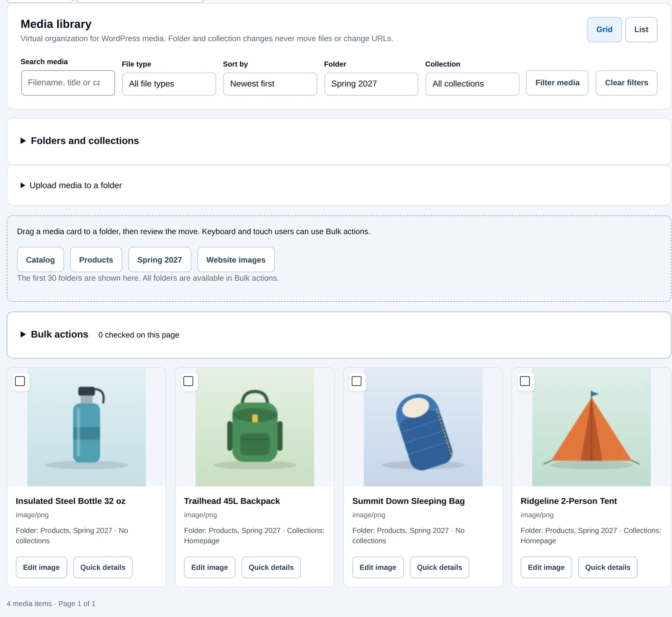Viewport: 672px width, 617px height.
Task: Edit image for Insulated Steel Bottle
Action: tap(41, 567)
